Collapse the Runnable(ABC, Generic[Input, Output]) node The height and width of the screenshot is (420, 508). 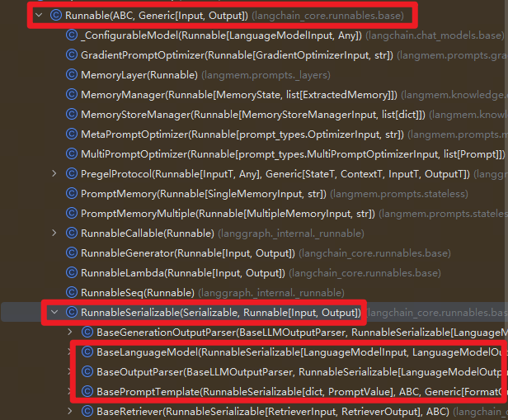39,15
